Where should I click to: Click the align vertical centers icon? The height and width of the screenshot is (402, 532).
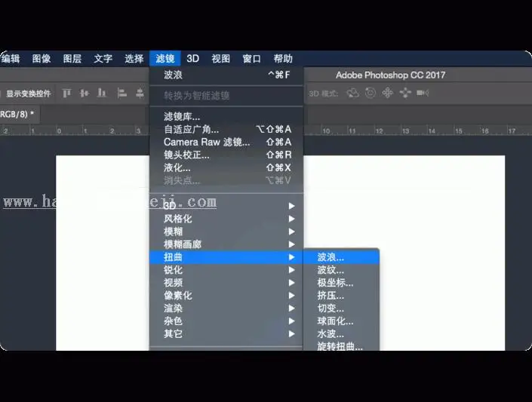pos(85,93)
